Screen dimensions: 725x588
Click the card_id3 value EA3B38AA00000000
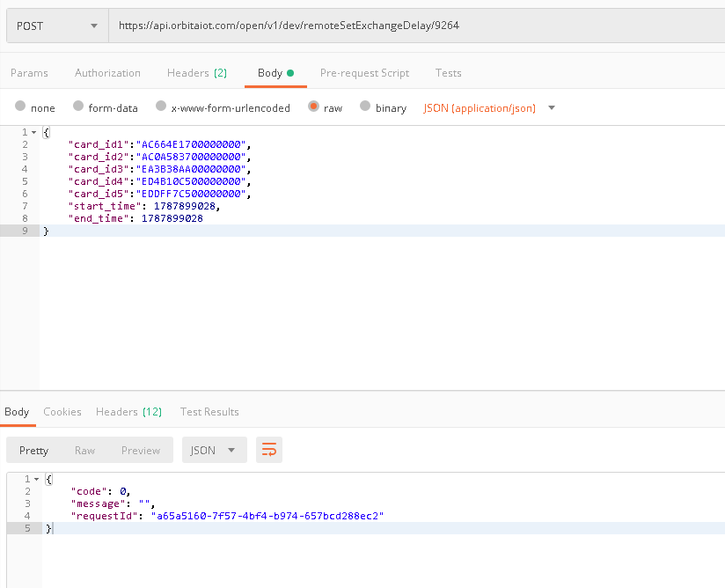click(x=191, y=169)
